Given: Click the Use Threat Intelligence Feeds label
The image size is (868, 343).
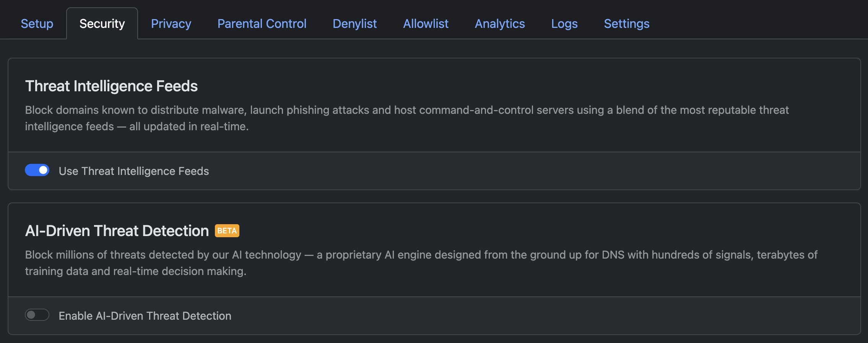Looking at the screenshot, I should pyautogui.click(x=133, y=171).
